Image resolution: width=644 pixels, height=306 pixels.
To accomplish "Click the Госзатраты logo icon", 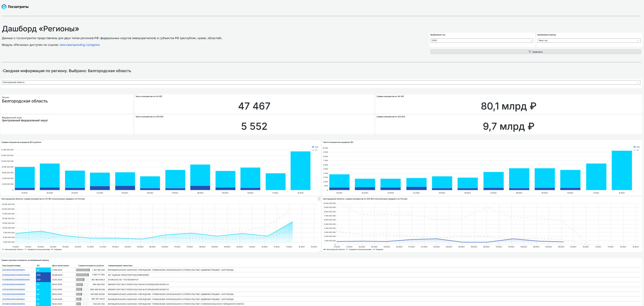I will click(4, 7).
